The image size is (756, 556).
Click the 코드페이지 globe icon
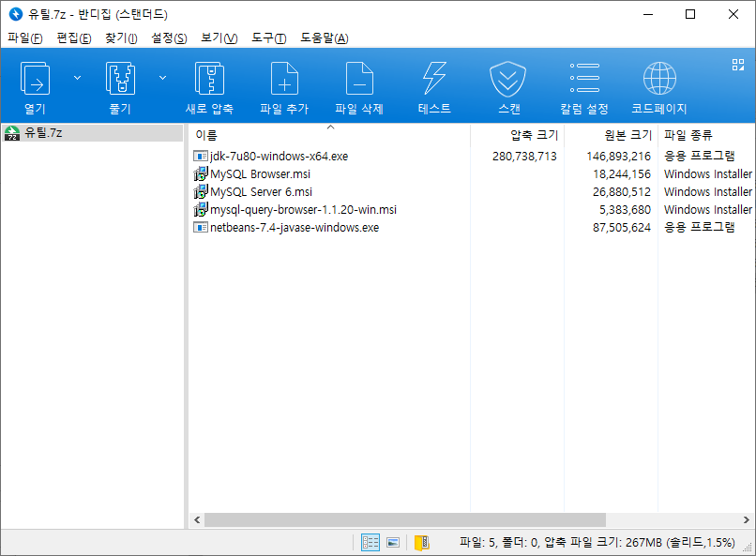tap(659, 79)
